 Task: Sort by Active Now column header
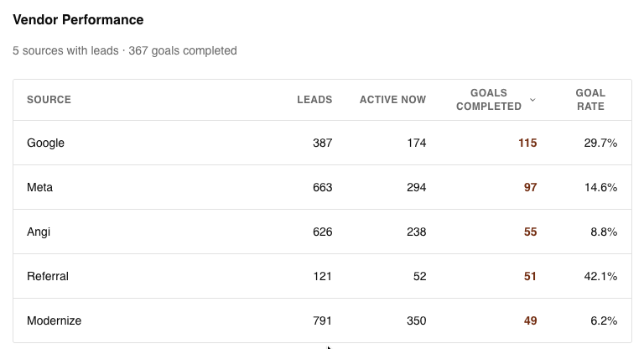pyautogui.click(x=392, y=100)
